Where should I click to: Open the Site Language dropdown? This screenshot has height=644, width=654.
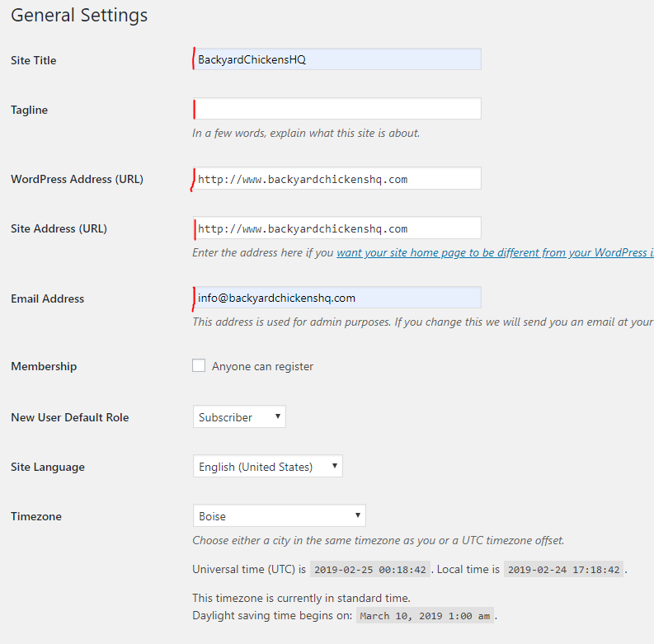268,467
